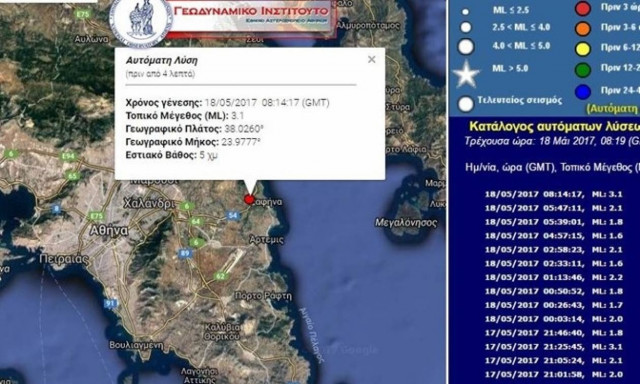Select catalog entry 17/05/2017 21:25:45

553,347
